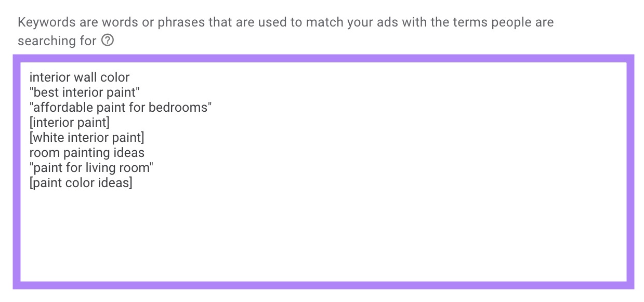The width and height of the screenshot is (644, 302).
Task: Click the bracketed keyword [interior paint]
Action: point(69,122)
